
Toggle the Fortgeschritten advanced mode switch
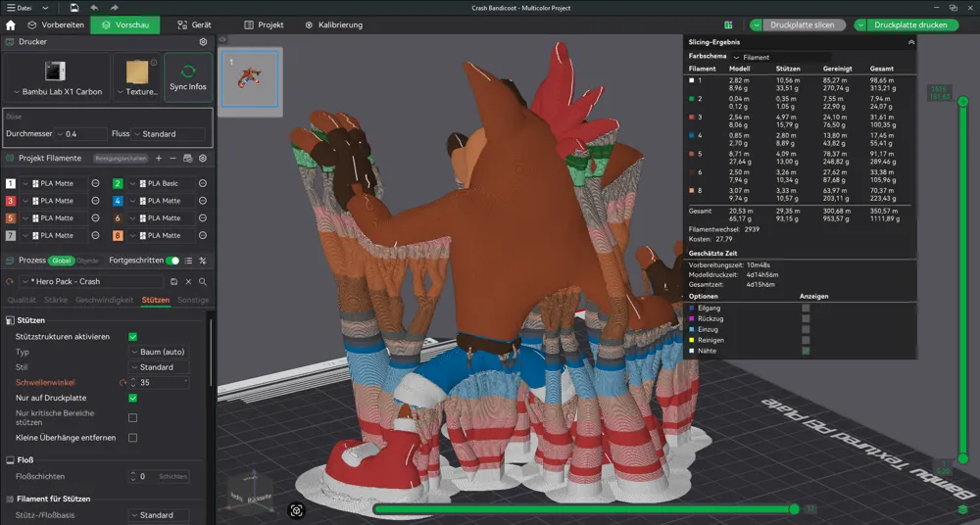pos(172,261)
